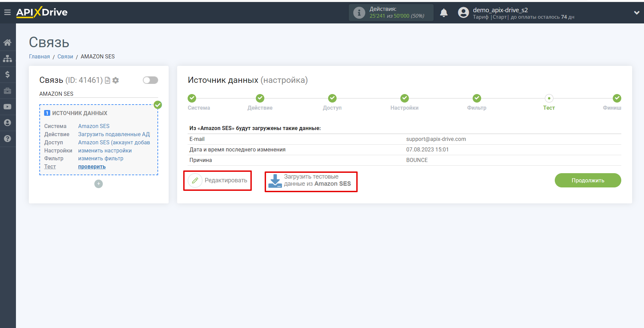Expand the account dropdown chevron
Screen dimensions: 644x328
(637, 13)
